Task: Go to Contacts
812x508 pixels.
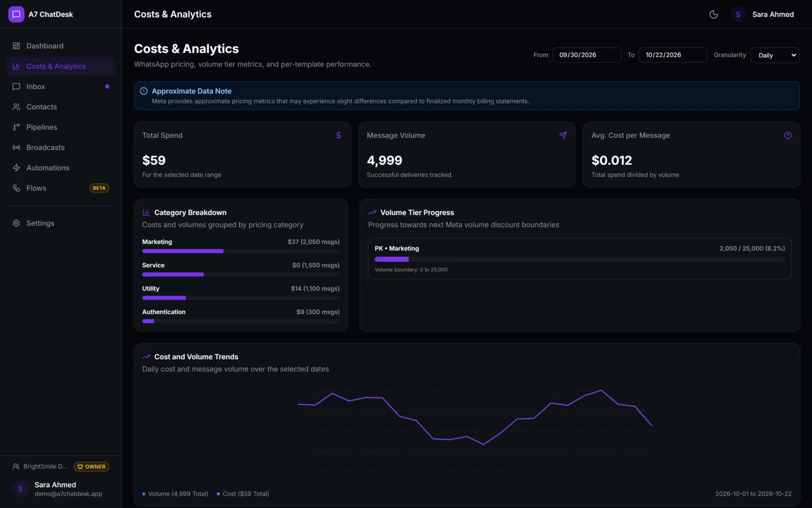Action: pyautogui.click(x=61, y=107)
